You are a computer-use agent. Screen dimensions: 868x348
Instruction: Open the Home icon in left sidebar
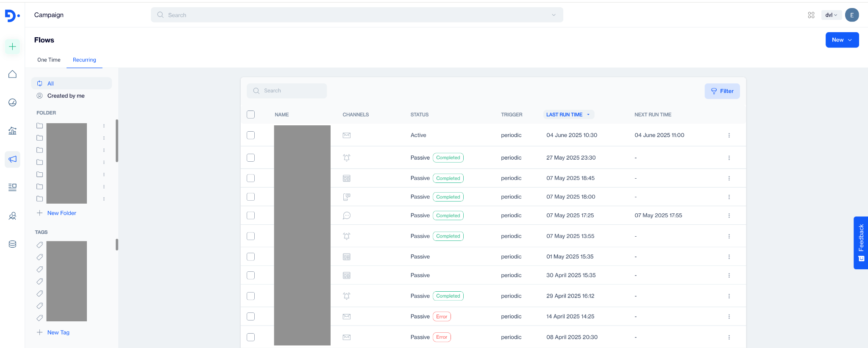click(13, 75)
